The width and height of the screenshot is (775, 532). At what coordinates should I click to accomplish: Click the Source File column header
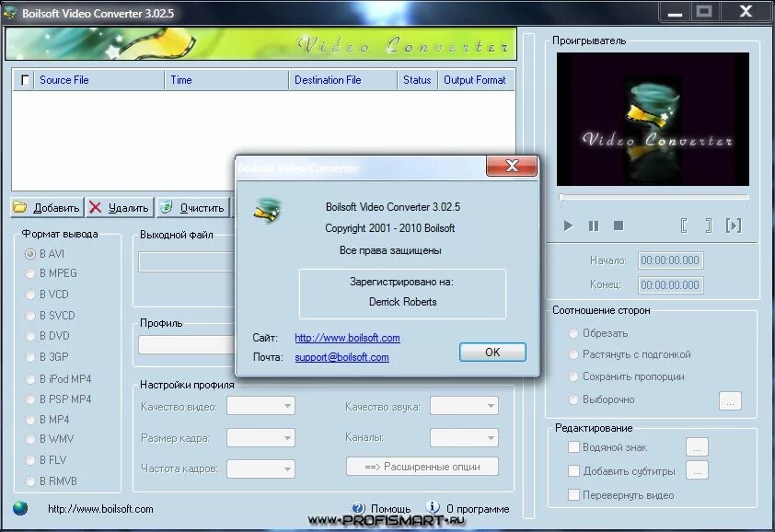[98, 80]
